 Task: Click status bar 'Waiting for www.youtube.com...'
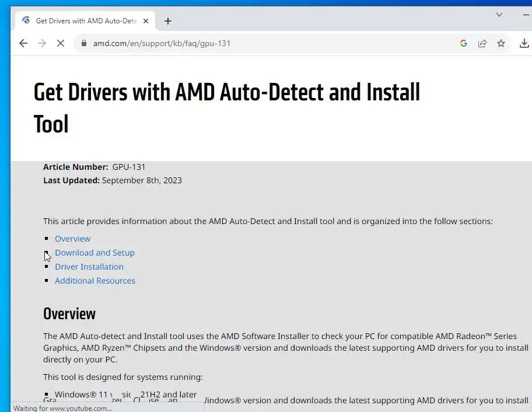[62, 408]
